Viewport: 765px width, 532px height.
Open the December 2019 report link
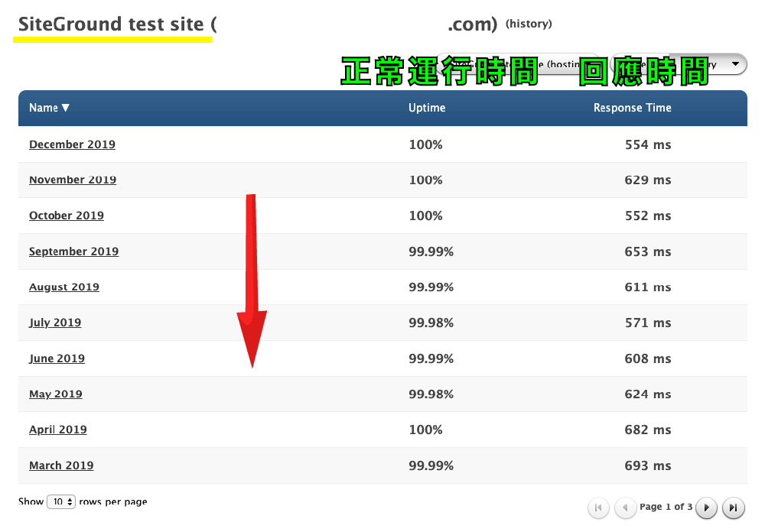tap(72, 144)
